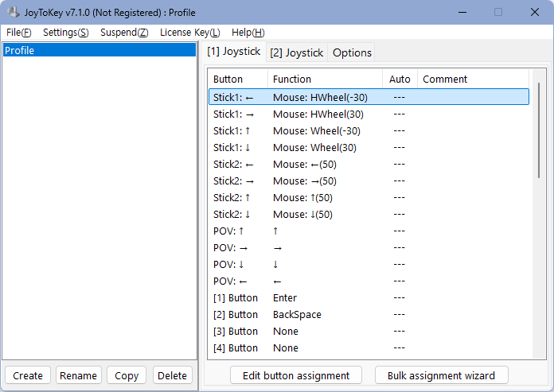Open the Settings menu
The image size is (554, 392).
66,33
